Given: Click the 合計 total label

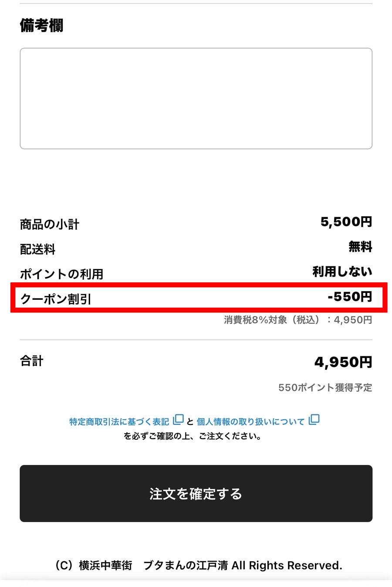Looking at the screenshot, I should click(31, 361).
